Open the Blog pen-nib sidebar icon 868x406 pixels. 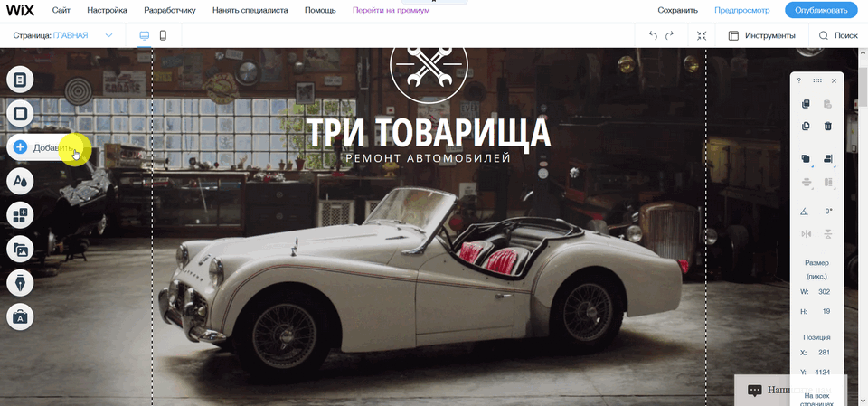pos(20,283)
